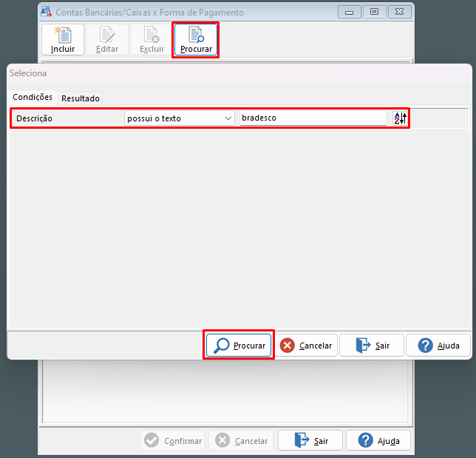Open Ajuda in the Seleciona dialog
Screen dimensions: 476x458
438,346
